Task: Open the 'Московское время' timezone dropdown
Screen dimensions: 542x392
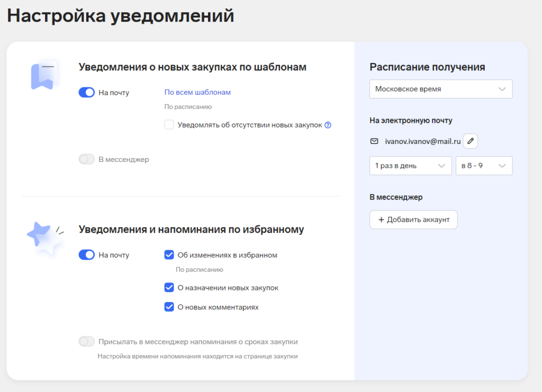Action: tap(440, 89)
